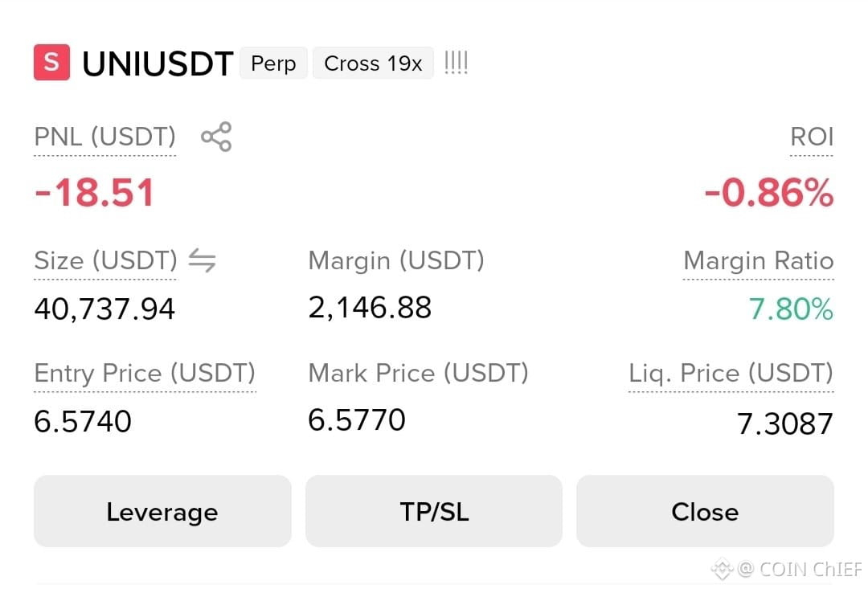Viewport: 868px width, 589px height.
Task: Tap the Binance logo watermark icon
Action: [722, 569]
